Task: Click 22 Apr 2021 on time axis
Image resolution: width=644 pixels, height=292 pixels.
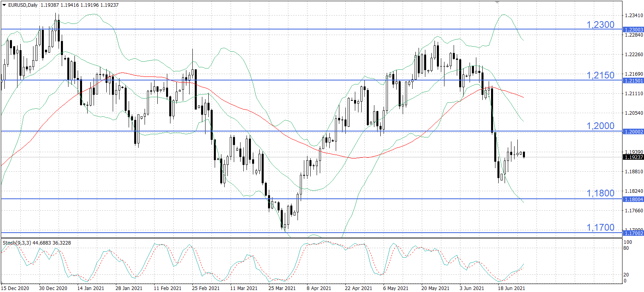Action: tap(358, 288)
